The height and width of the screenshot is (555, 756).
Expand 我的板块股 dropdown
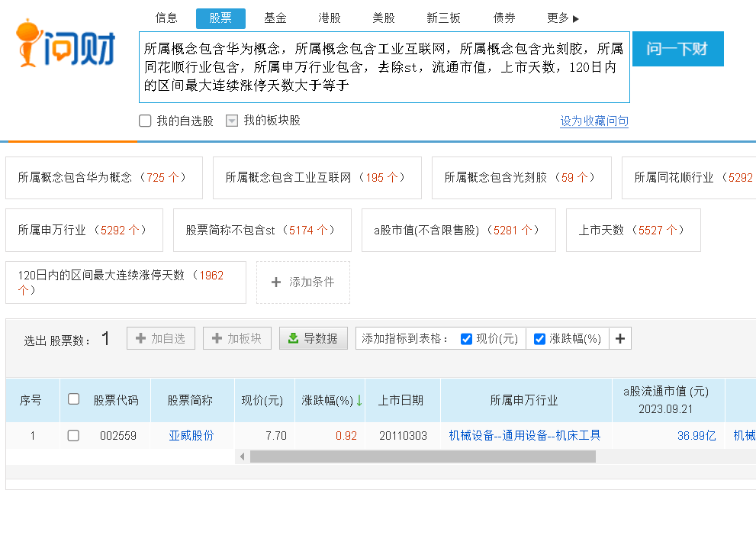tap(232, 121)
